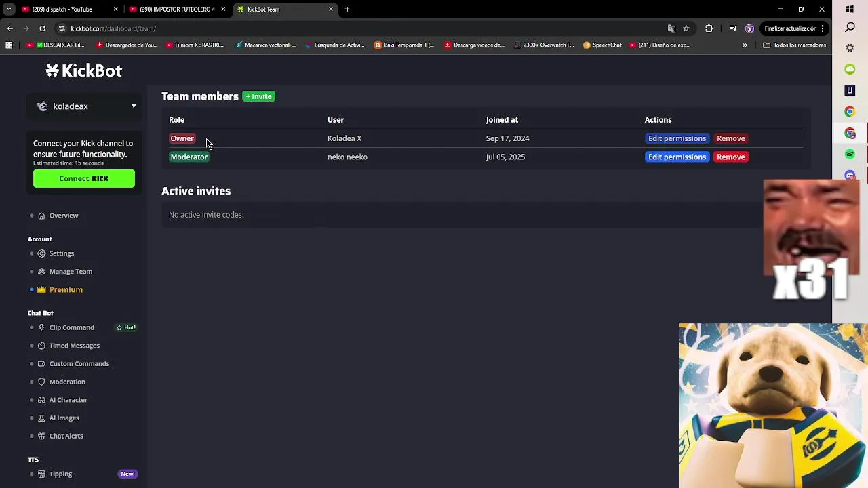868x488 pixels.
Task: Click the New! badge next to Tipping
Action: 127,474
